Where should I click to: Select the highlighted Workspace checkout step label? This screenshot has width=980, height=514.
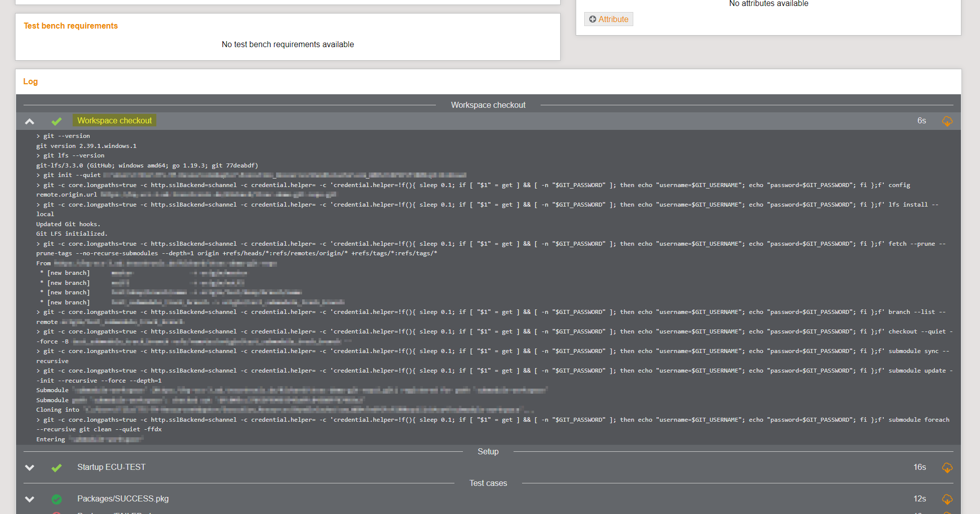[x=114, y=121]
